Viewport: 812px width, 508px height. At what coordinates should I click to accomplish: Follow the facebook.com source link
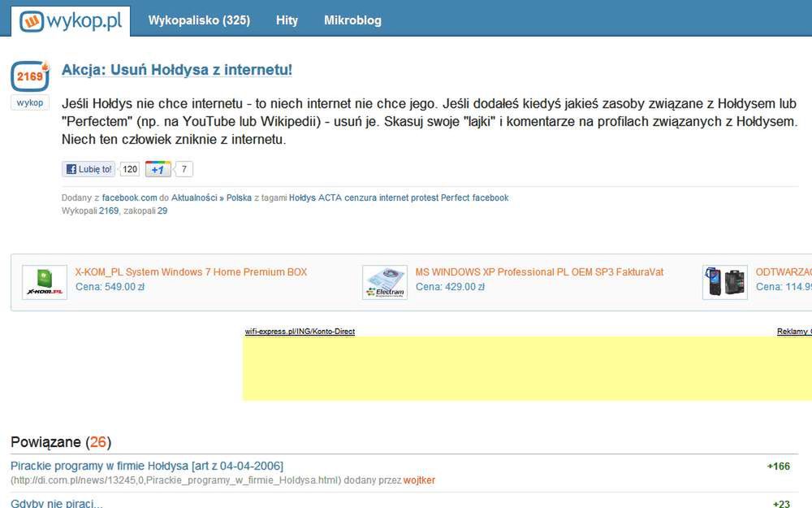pos(129,198)
